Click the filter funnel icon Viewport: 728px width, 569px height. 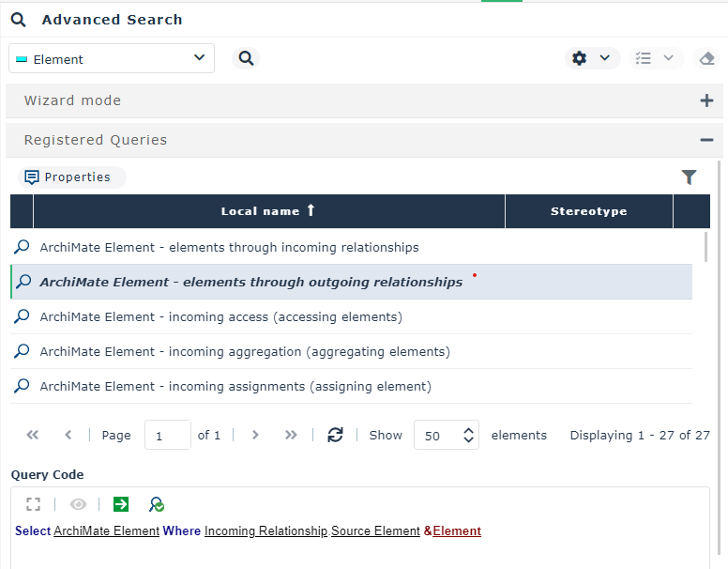[x=689, y=177]
